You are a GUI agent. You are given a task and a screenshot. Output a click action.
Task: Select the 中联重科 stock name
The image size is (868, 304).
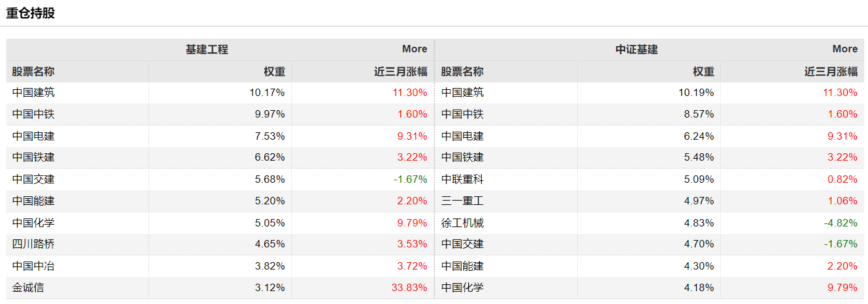[463, 179]
